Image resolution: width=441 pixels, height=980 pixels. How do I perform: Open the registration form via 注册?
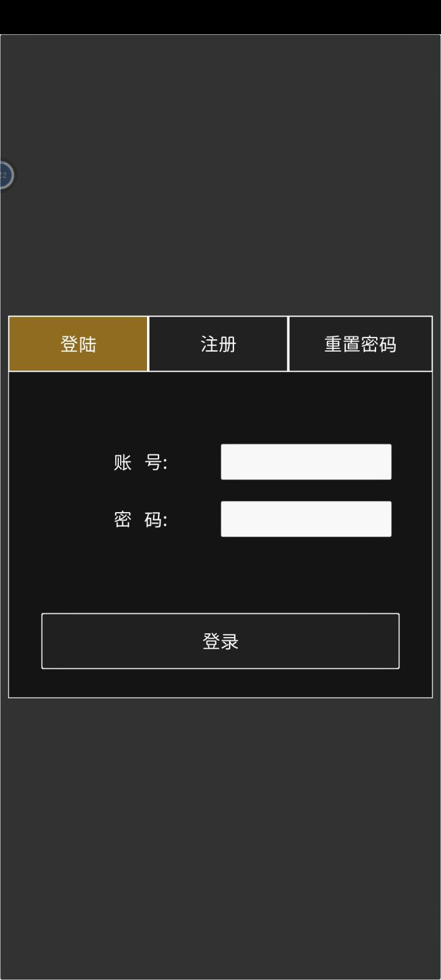coord(219,344)
